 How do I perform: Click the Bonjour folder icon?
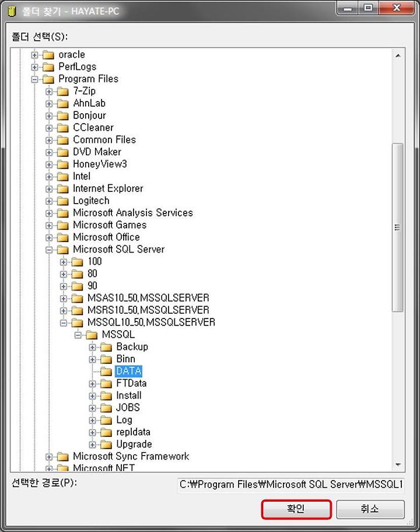click(x=63, y=116)
